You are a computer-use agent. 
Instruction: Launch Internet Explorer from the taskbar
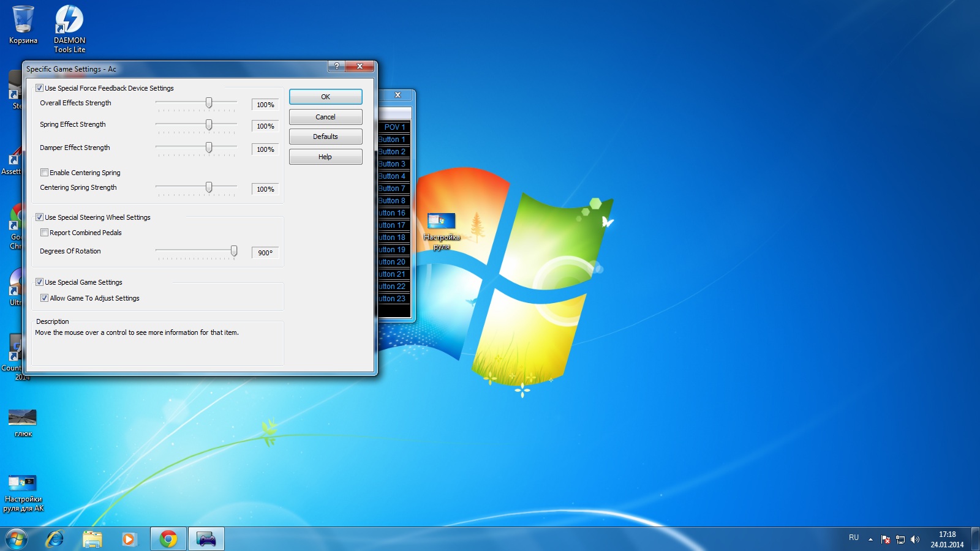(x=55, y=539)
